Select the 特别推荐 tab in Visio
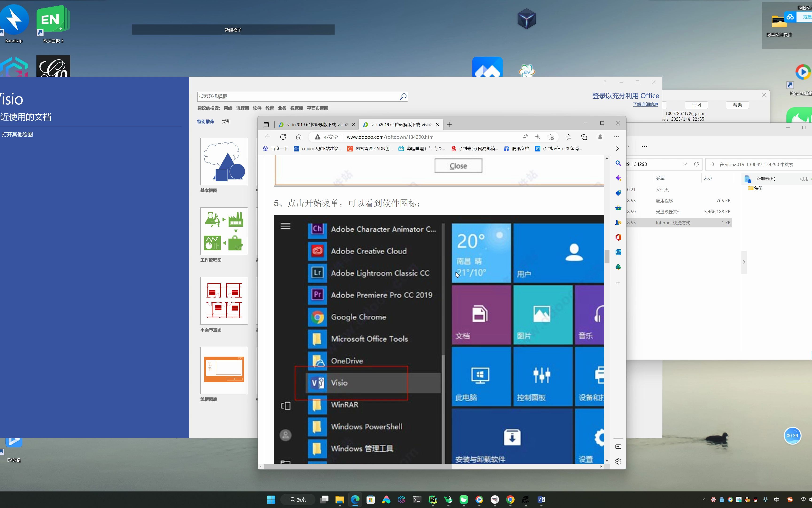 point(205,122)
